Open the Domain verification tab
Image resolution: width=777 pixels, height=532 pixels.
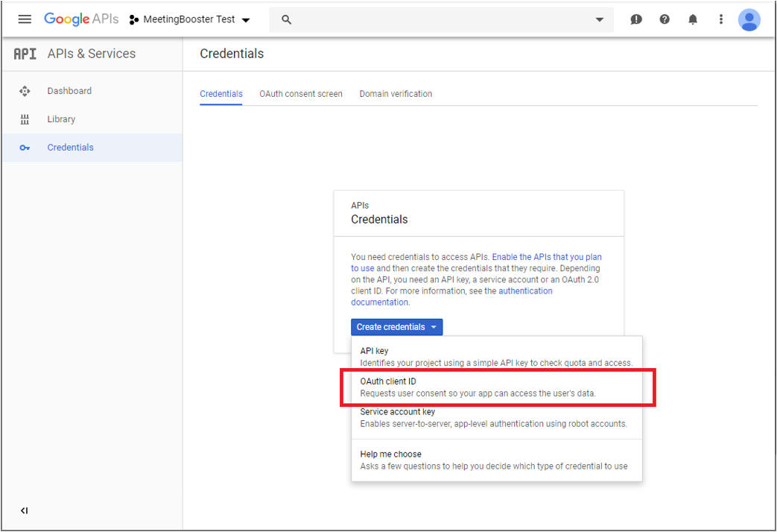[396, 94]
